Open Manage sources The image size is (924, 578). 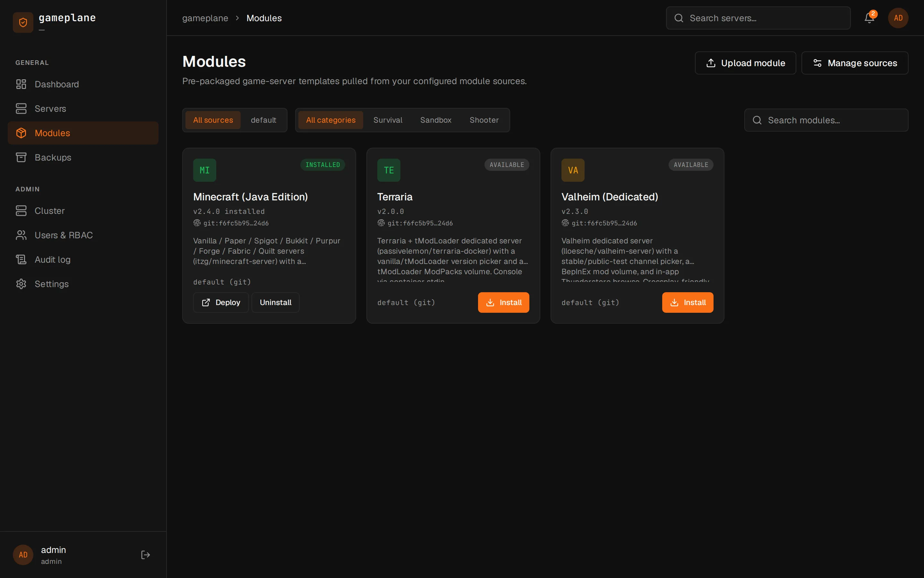coord(854,63)
